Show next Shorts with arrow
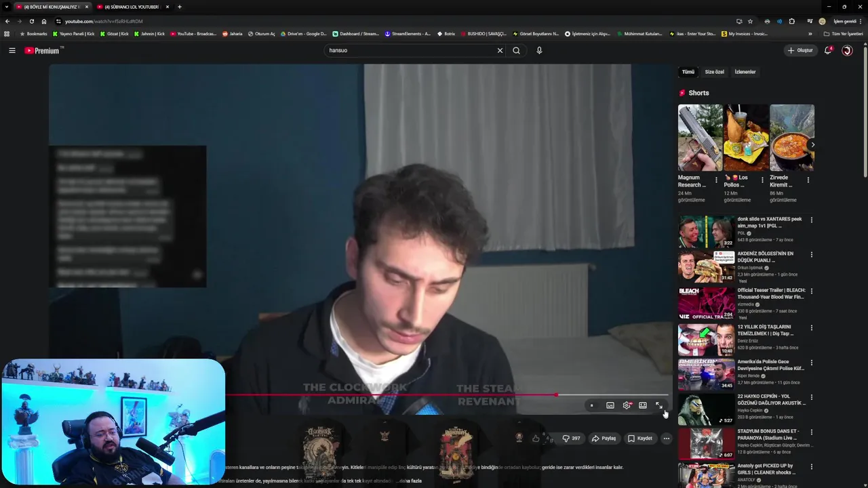868x488 pixels. (x=812, y=144)
